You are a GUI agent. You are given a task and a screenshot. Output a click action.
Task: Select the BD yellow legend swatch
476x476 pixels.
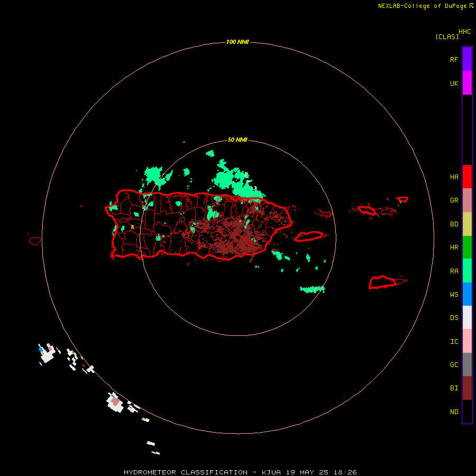point(467,224)
